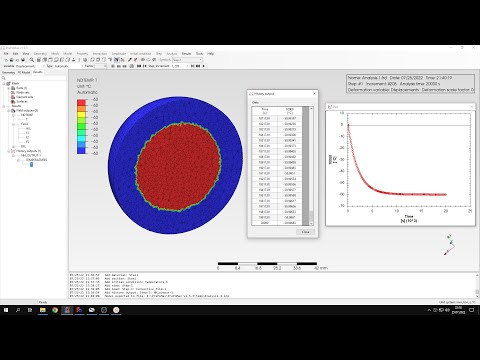Click the Invert visible parts eye icon
This screenshot has width=480, height=360.
pos(154,60)
